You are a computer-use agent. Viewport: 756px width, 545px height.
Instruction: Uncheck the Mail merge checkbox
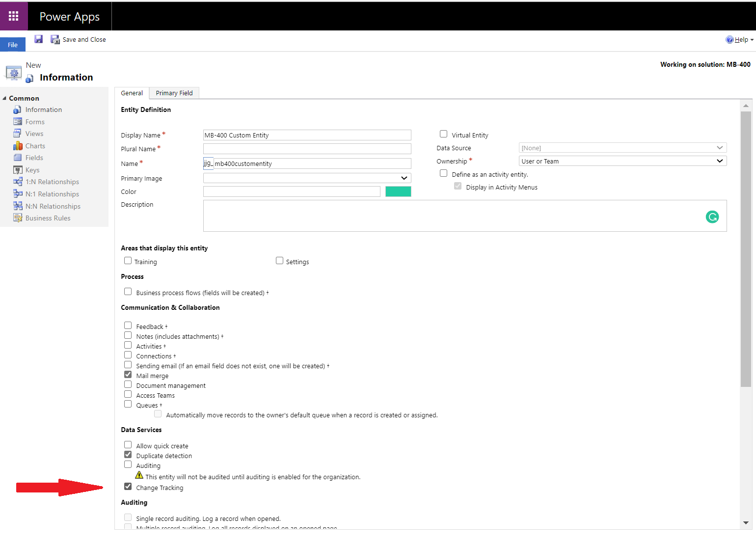128,374
